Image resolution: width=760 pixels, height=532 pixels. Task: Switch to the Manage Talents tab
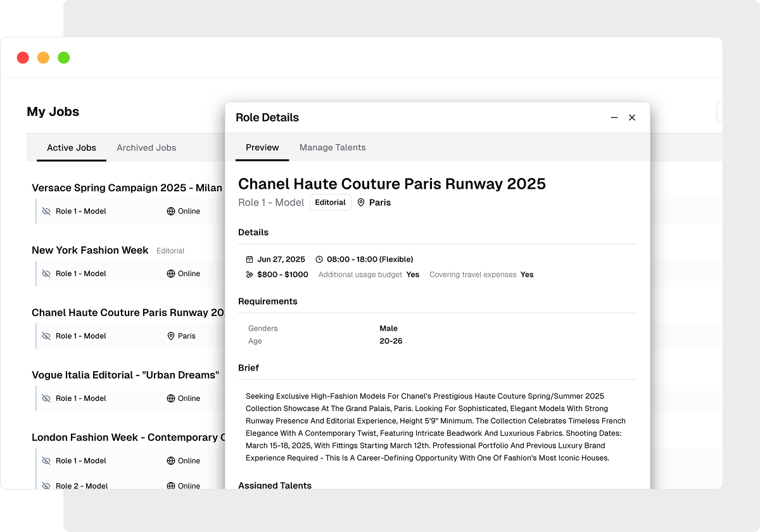click(332, 148)
